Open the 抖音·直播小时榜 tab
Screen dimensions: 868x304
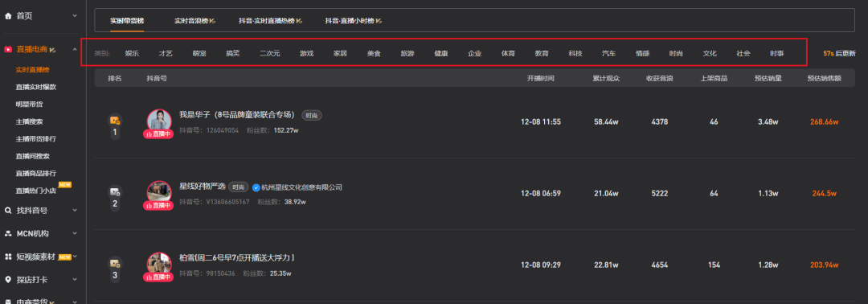coord(354,20)
